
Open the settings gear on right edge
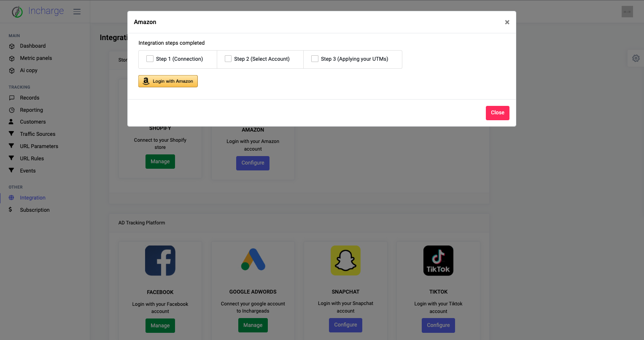pos(636,58)
